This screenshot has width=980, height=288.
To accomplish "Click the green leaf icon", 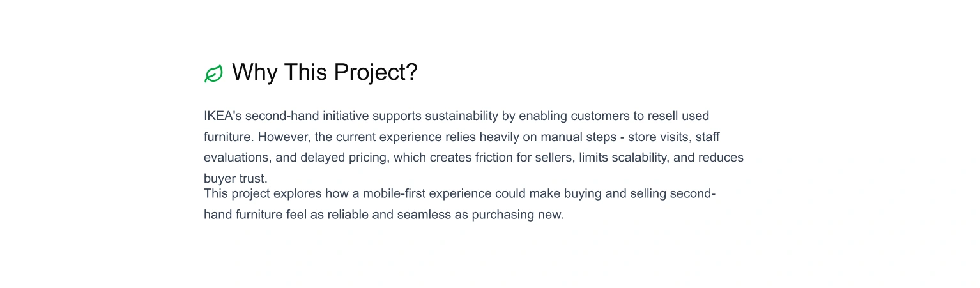I will tap(213, 73).
